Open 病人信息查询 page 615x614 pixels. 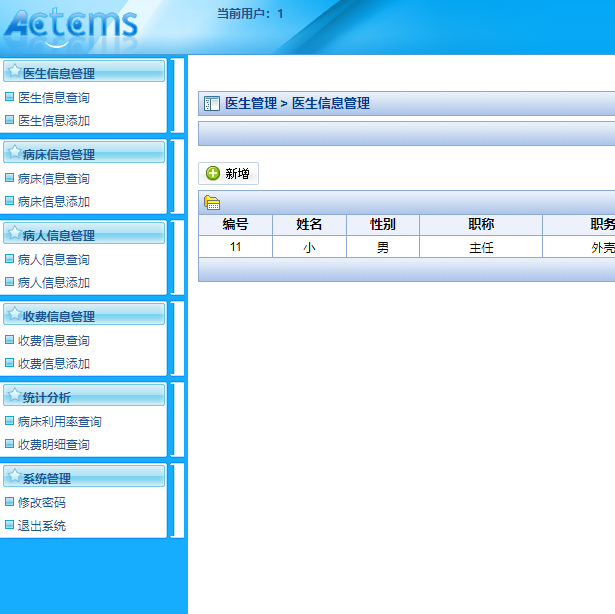[x=54, y=259]
